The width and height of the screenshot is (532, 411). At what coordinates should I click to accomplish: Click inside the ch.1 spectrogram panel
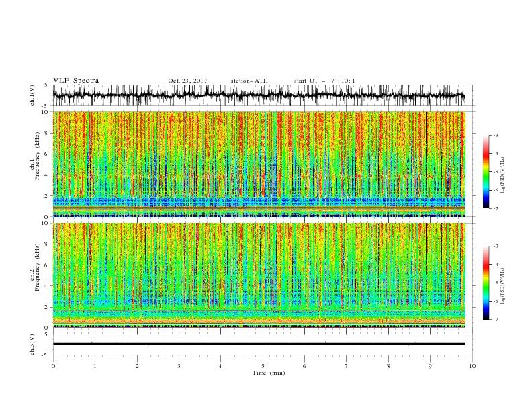(259, 164)
